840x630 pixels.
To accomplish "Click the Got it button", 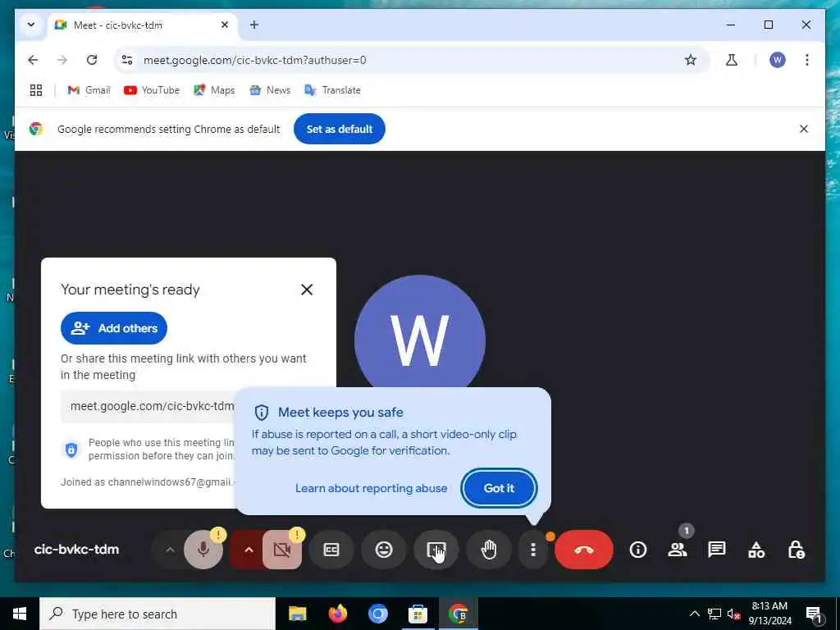I will 499,488.
